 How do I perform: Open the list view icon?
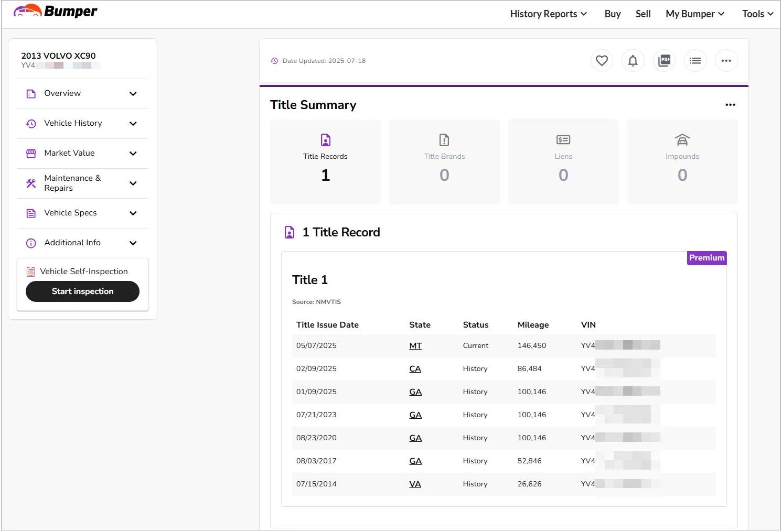tap(695, 61)
